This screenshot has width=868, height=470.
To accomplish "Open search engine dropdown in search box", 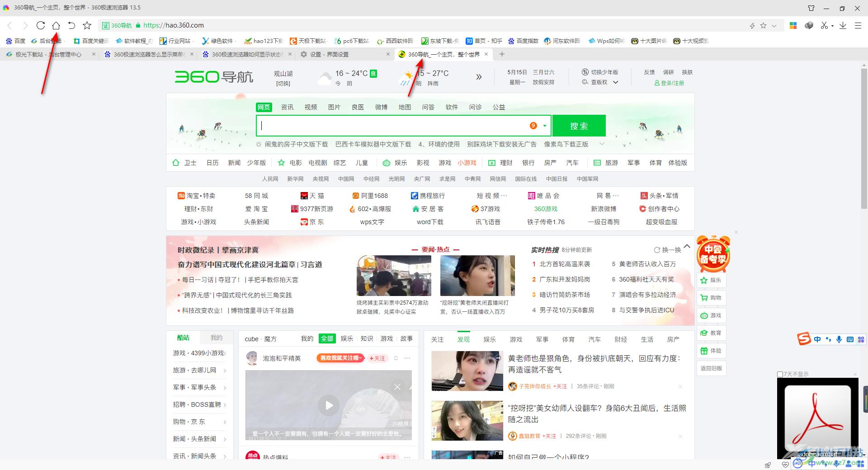I will point(545,126).
